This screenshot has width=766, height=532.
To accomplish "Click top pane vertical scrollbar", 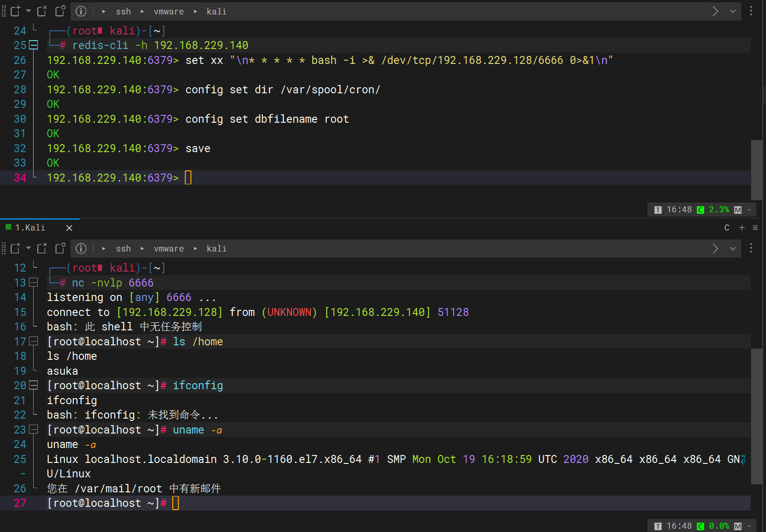I will click(x=757, y=170).
